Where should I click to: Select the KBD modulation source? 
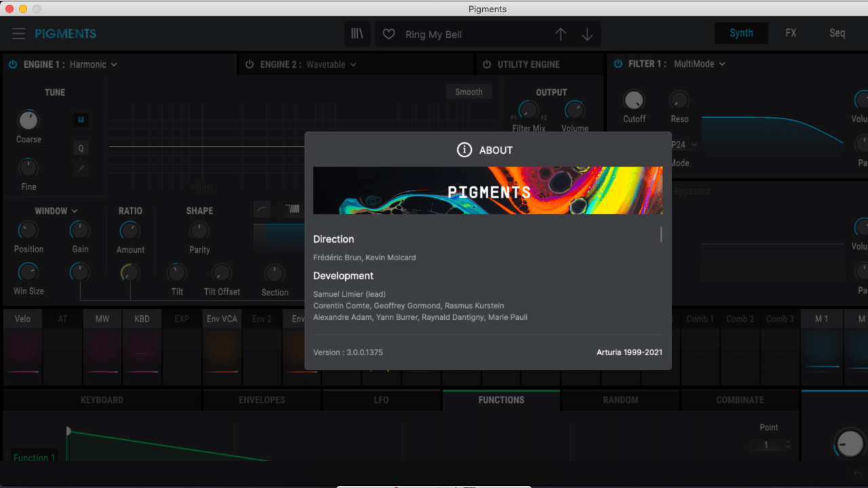pos(142,319)
